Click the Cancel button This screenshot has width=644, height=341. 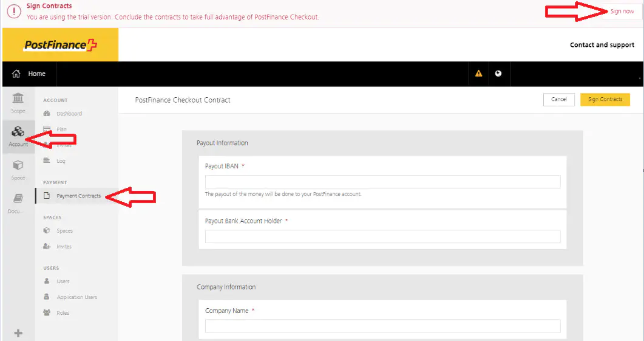pyautogui.click(x=558, y=99)
